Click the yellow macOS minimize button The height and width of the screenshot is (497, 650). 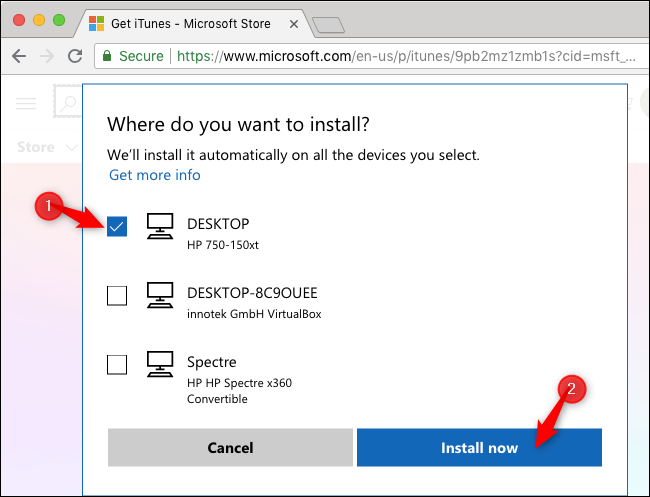(x=39, y=20)
